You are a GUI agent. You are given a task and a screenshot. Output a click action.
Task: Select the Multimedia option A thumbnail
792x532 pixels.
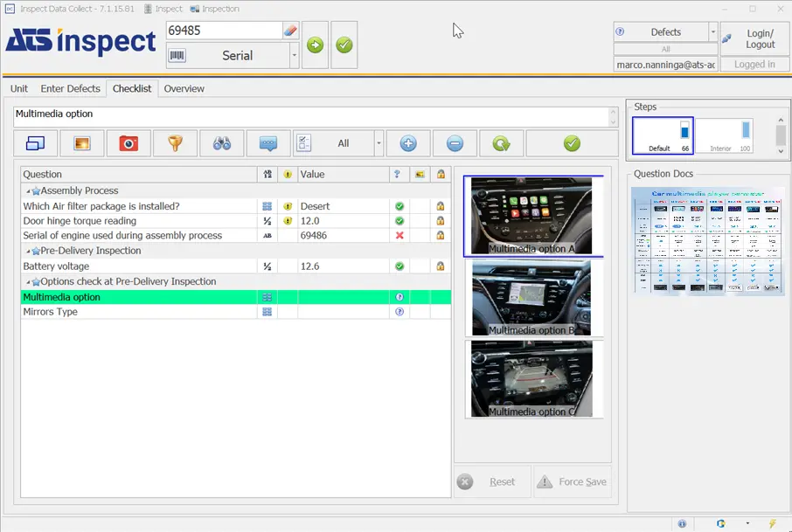(533, 216)
